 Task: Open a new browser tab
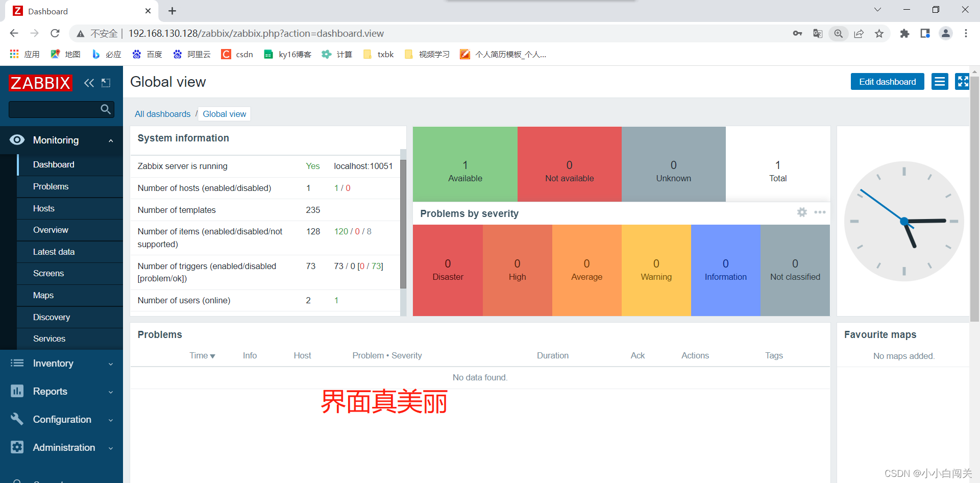172,11
